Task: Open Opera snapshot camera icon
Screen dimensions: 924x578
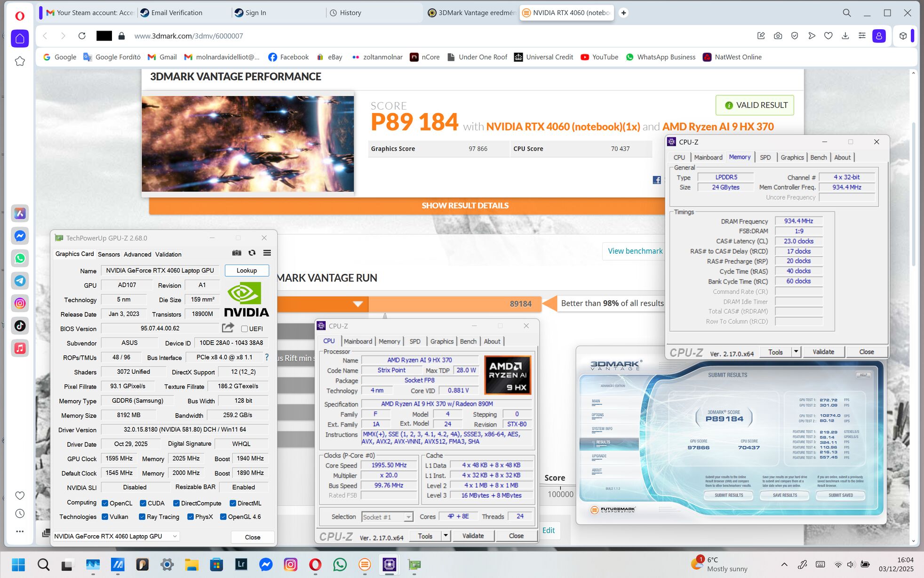Action: 778,36
